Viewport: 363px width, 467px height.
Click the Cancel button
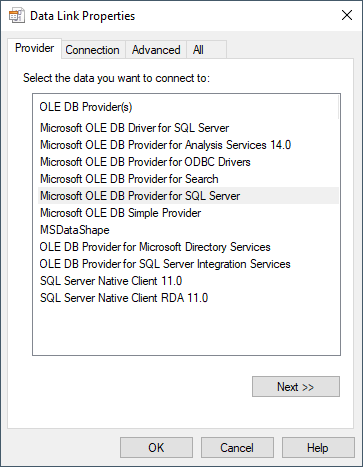237,448
